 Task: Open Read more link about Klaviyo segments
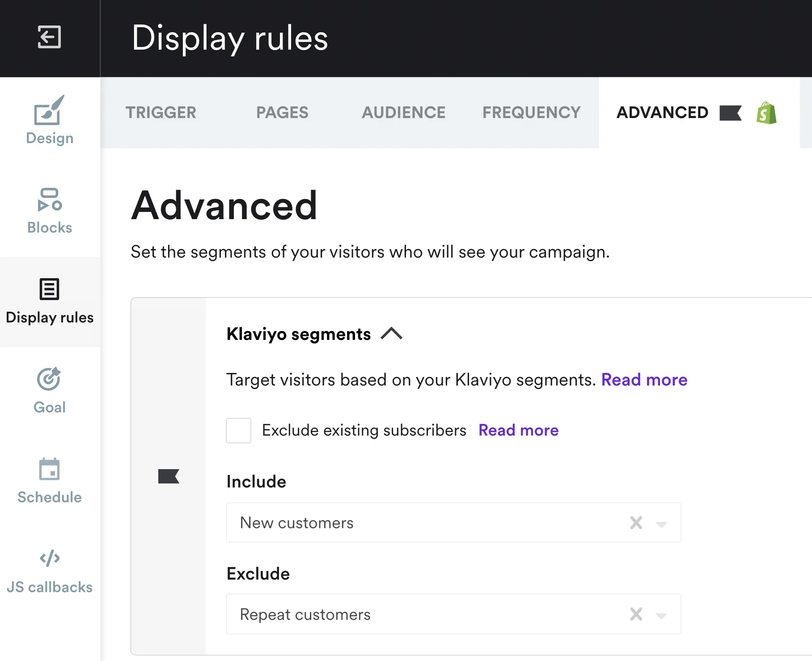pos(644,380)
